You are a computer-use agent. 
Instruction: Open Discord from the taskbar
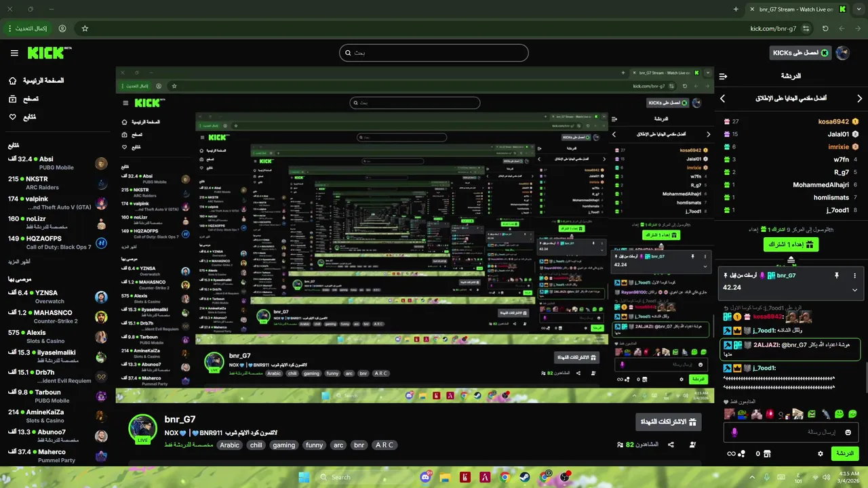(426, 477)
